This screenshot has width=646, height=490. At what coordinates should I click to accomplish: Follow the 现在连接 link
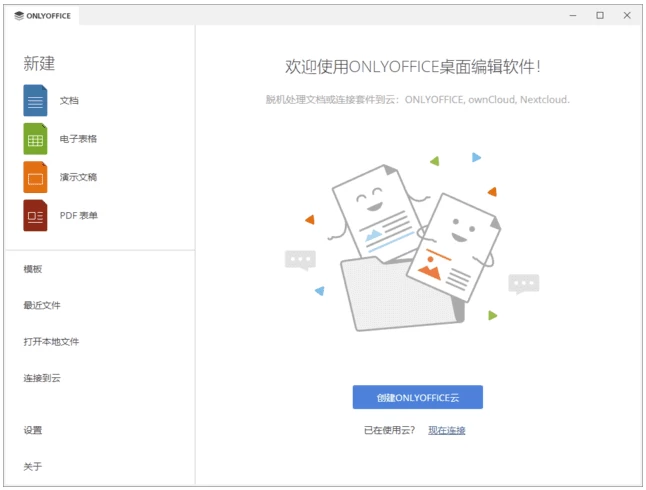(447, 430)
